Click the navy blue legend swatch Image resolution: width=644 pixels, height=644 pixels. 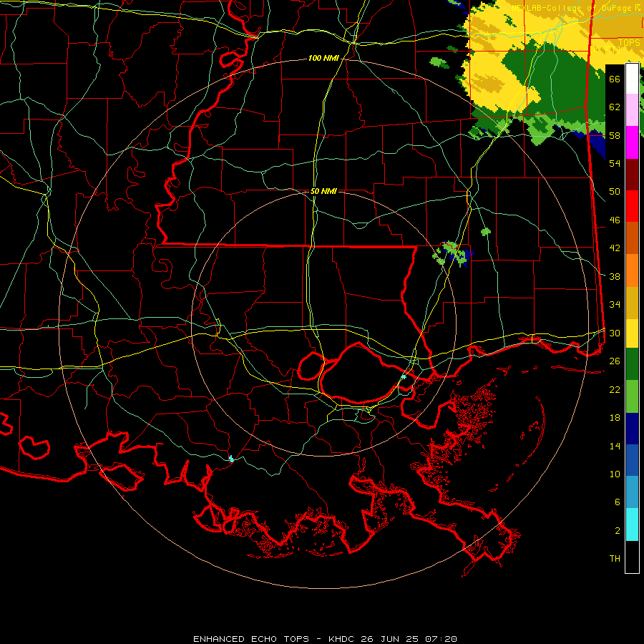point(632,429)
